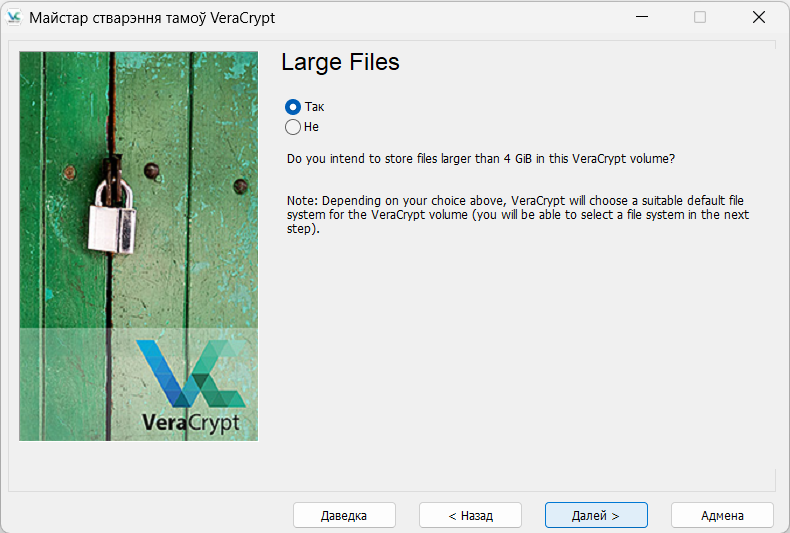
Task: Go back with '< Назад' button
Action: 470,515
